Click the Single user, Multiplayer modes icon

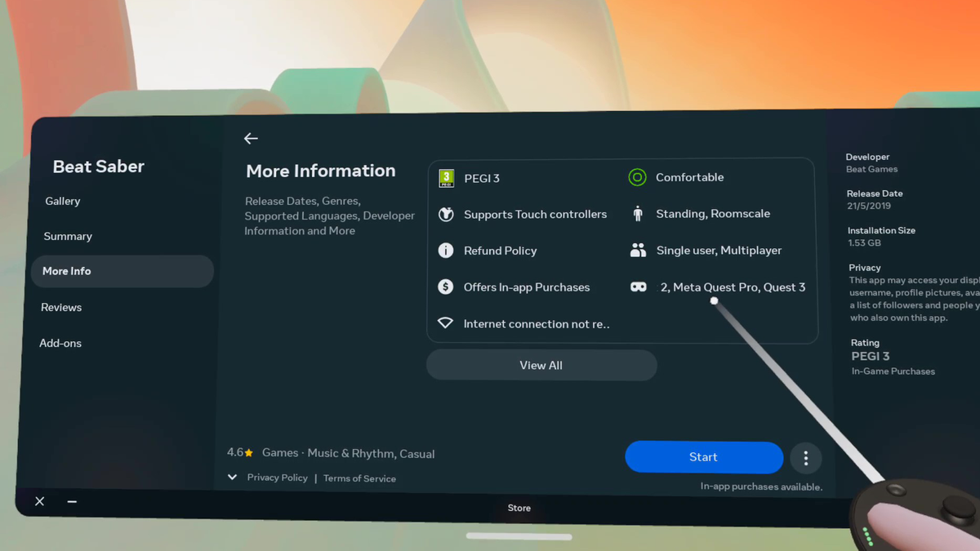636,250
